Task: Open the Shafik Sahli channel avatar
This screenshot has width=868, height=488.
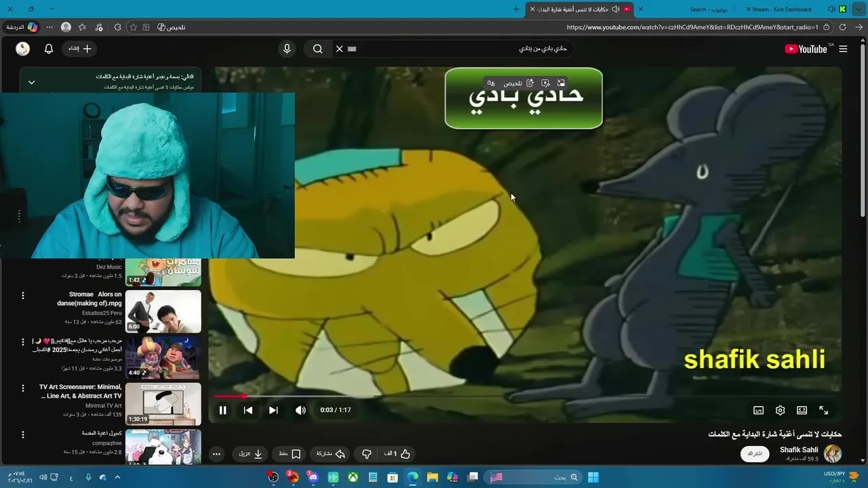Action: pos(832,453)
